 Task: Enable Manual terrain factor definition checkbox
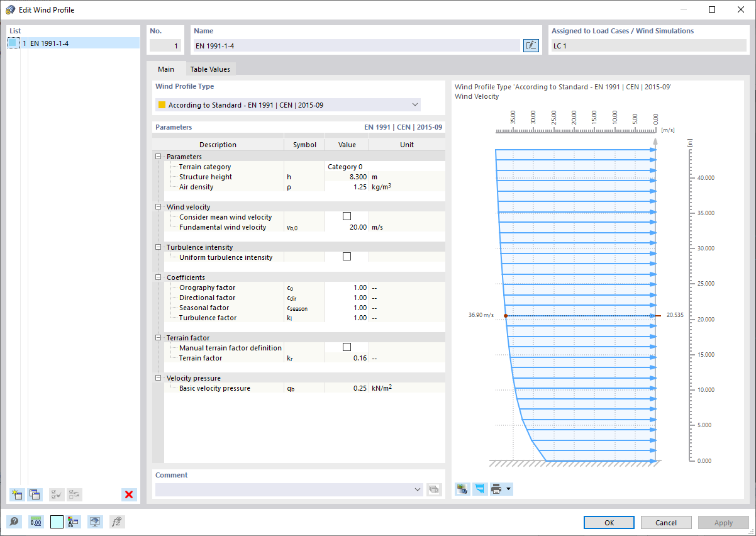[x=347, y=347]
